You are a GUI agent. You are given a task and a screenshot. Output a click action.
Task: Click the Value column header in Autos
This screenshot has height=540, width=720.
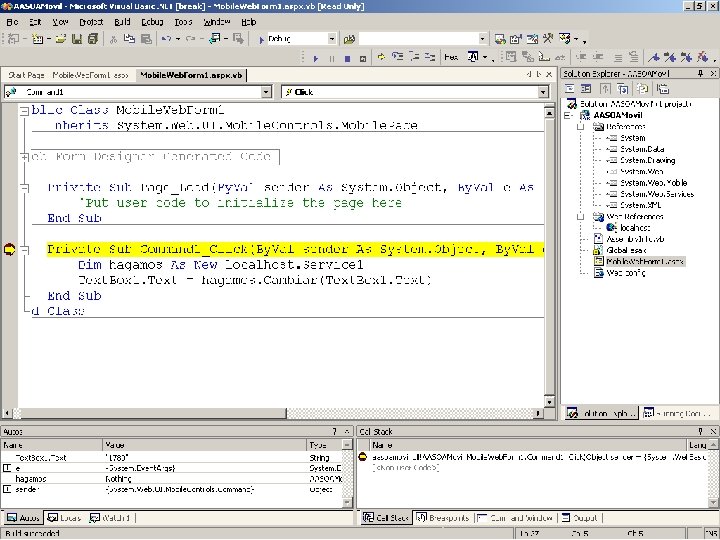pyautogui.click(x=204, y=445)
